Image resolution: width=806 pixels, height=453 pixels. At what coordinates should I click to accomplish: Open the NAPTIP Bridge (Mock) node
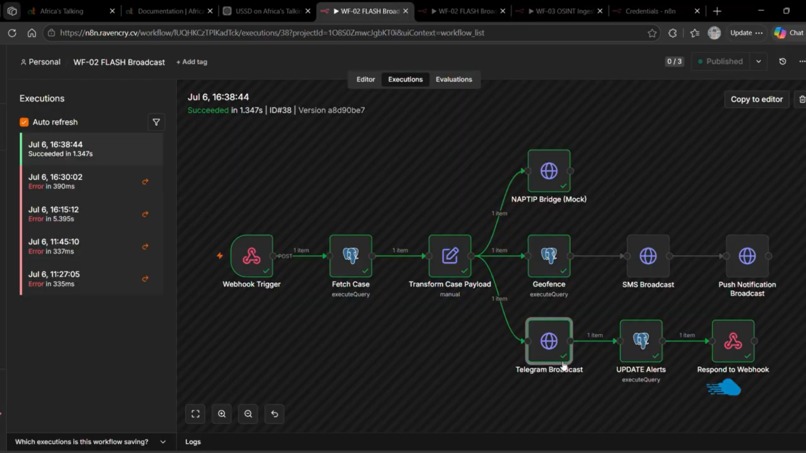(548, 171)
